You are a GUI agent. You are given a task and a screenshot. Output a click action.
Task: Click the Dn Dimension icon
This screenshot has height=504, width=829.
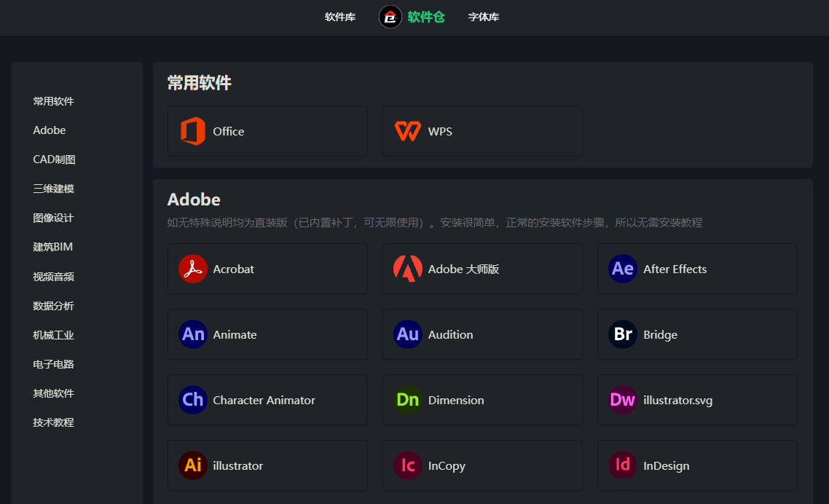pyautogui.click(x=408, y=400)
